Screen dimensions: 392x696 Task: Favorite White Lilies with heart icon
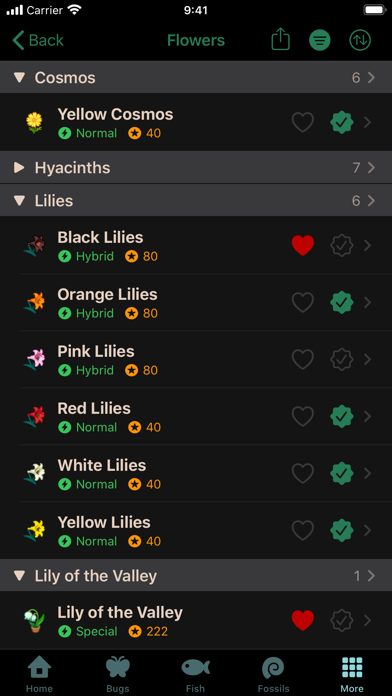pos(303,473)
